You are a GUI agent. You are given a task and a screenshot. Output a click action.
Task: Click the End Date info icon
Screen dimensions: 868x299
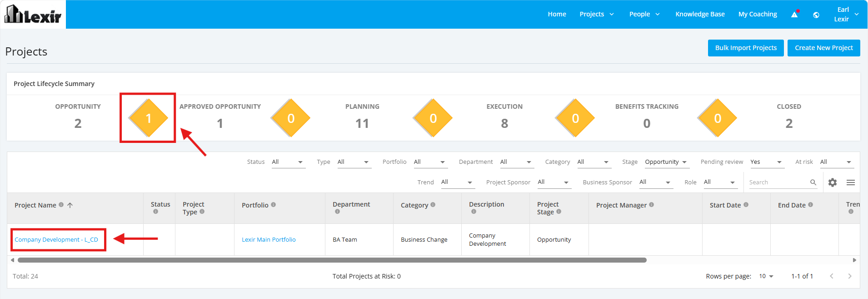click(x=810, y=205)
